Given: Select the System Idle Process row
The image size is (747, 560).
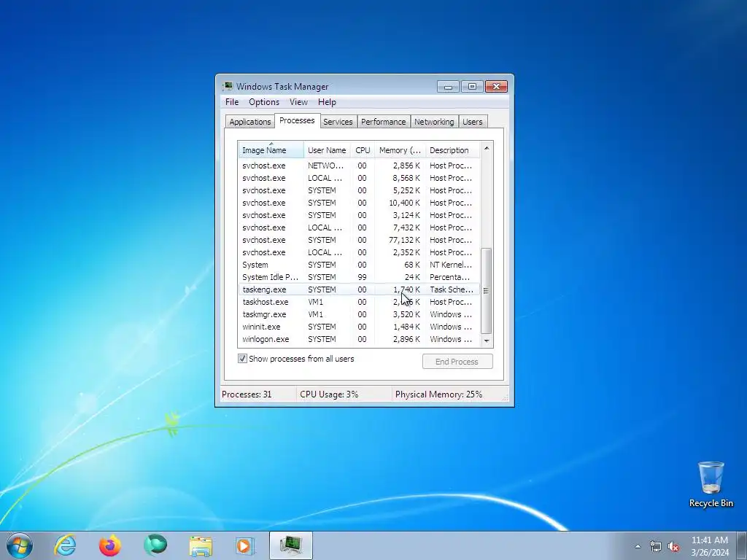Looking at the screenshot, I should tap(359, 277).
